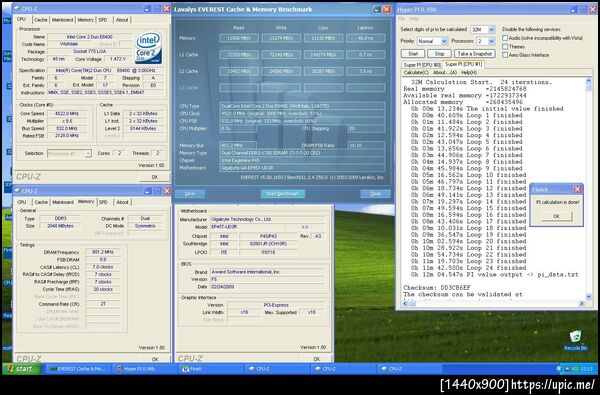Switch to Hyper PI 0.99b taskbar button

coord(144,369)
